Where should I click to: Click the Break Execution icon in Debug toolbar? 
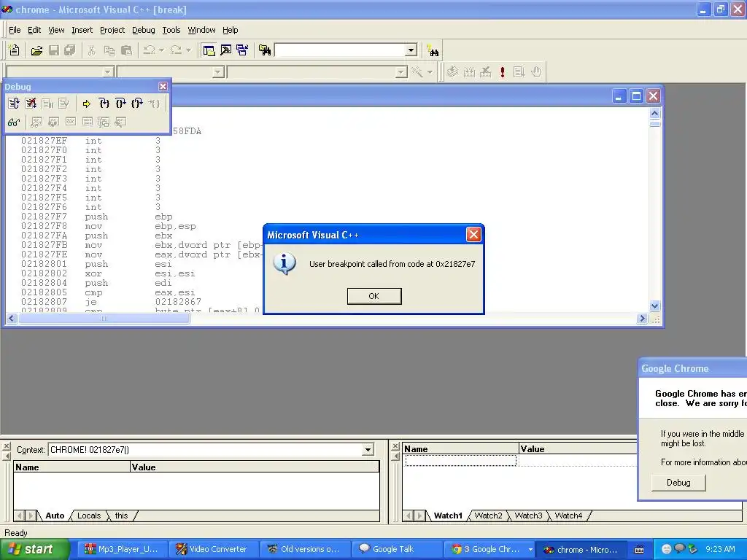(x=47, y=104)
